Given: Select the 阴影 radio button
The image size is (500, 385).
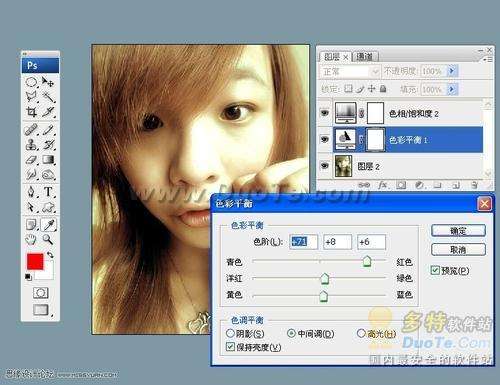Looking at the screenshot, I should (230, 333).
